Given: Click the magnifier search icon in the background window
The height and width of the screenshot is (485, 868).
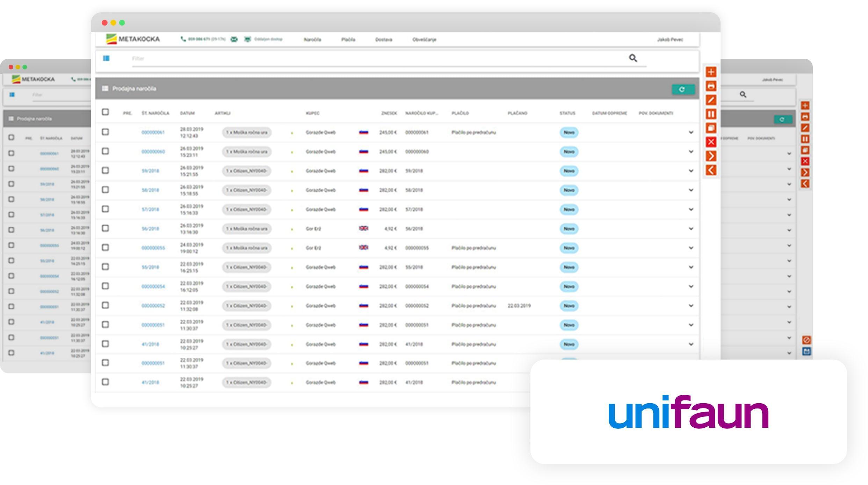Looking at the screenshot, I should pos(743,94).
